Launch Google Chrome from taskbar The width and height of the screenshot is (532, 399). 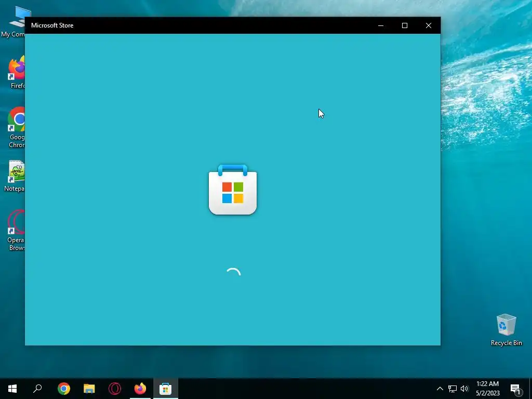(64, 389)
